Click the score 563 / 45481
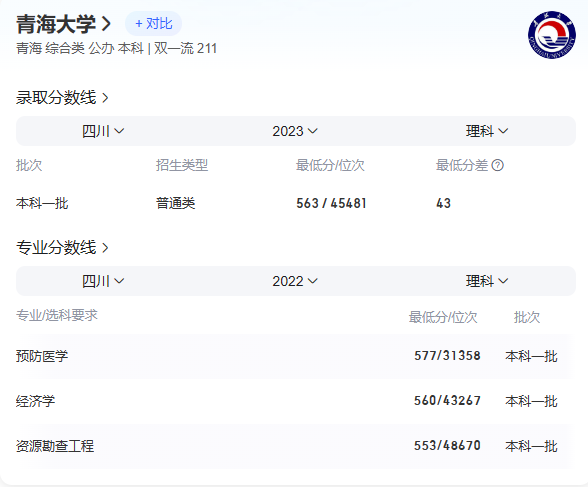 pos(331,204)
